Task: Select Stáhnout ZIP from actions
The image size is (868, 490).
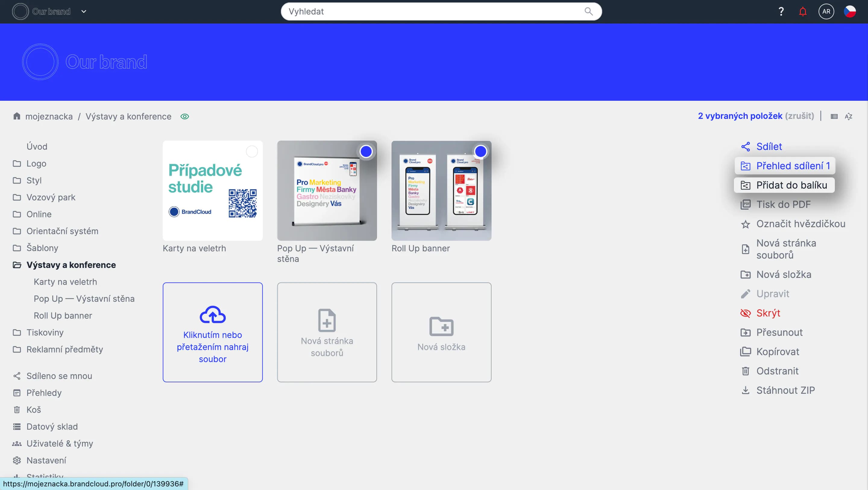Action: (x=785, y=390)
